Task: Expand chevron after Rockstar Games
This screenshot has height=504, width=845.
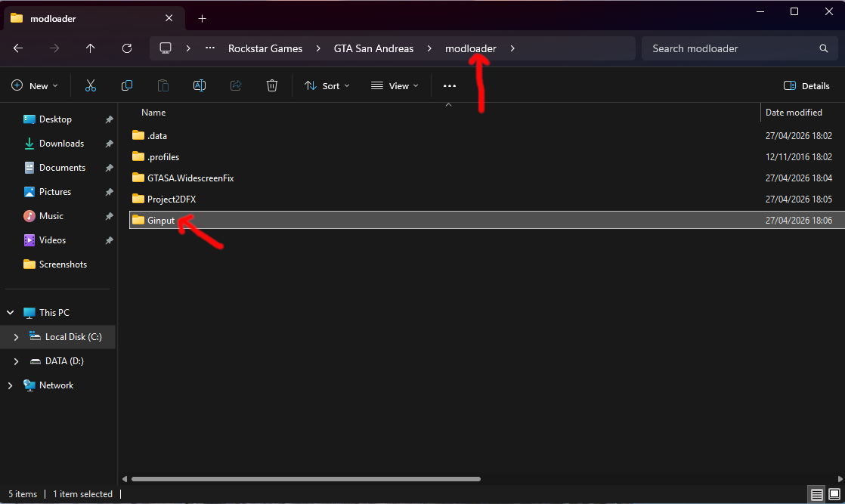Action: (x=318, y=48)
